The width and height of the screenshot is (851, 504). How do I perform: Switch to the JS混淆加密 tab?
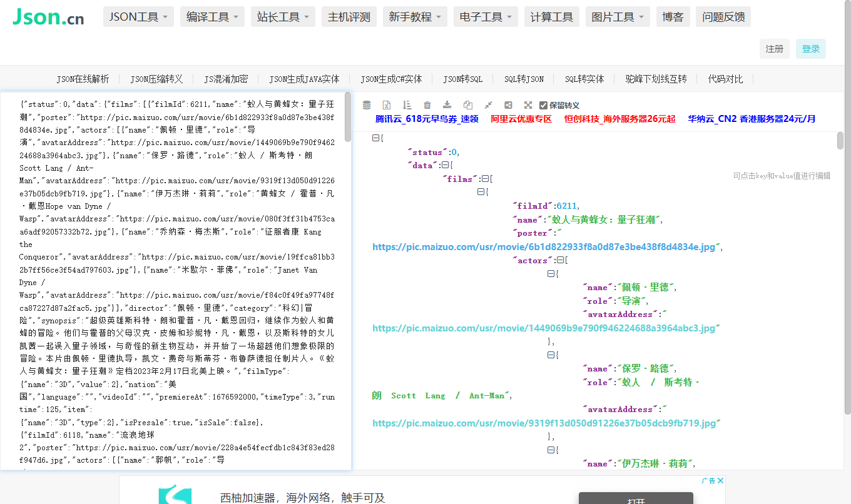(226, 79)
